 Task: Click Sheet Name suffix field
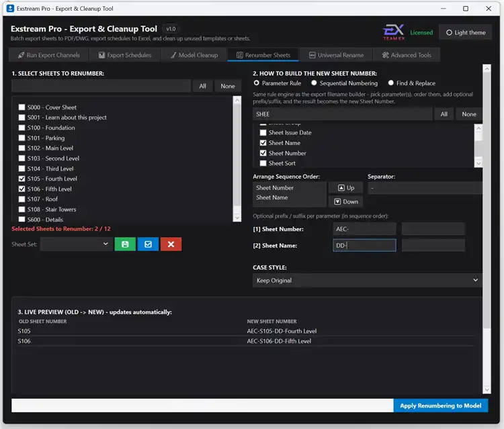click(433, 245)
